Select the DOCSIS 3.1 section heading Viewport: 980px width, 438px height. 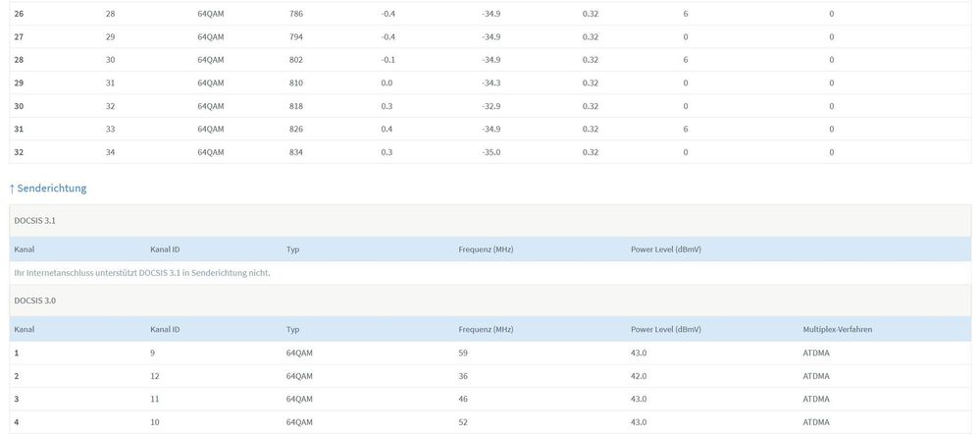pyautogui.click(x=35, y=220)
